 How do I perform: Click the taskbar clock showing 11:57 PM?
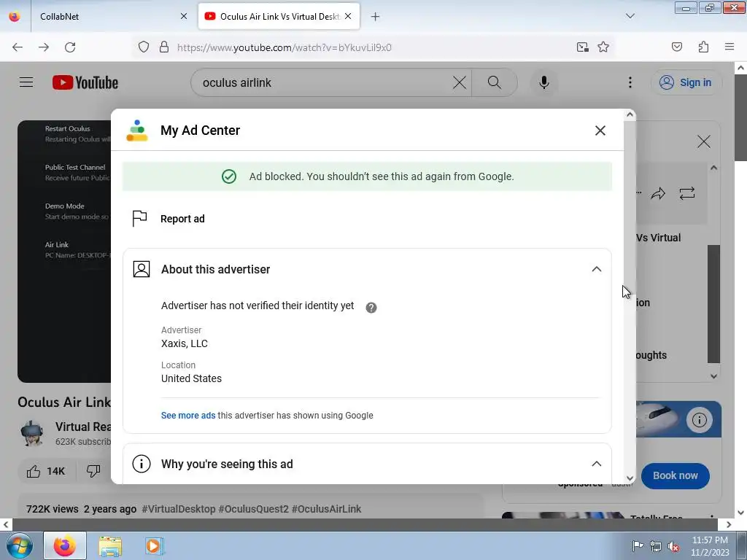pos(709,546)
